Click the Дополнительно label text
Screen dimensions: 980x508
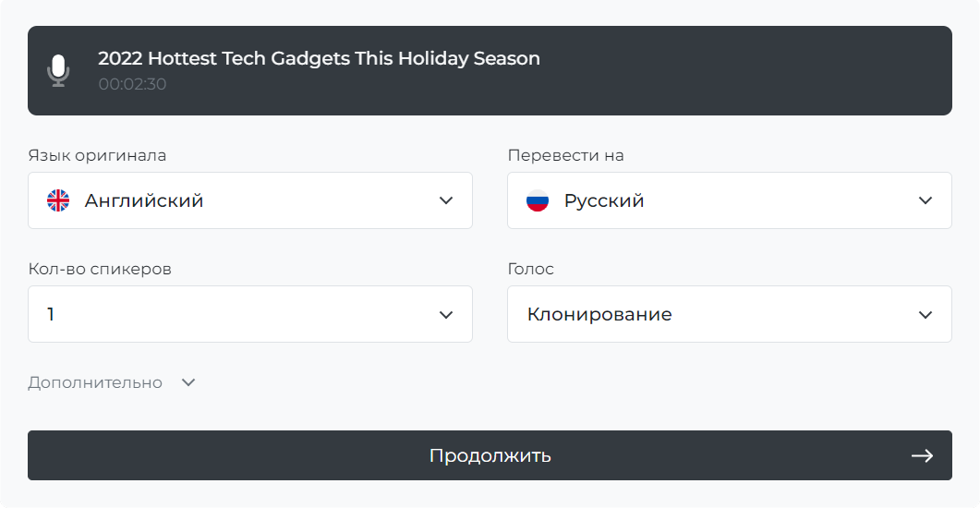[x=95, y=382]
